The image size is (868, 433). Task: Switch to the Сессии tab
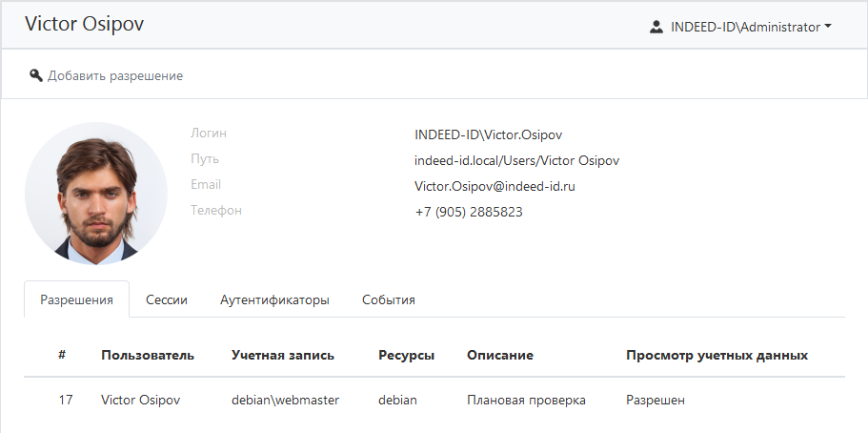(x=167, y=299)
